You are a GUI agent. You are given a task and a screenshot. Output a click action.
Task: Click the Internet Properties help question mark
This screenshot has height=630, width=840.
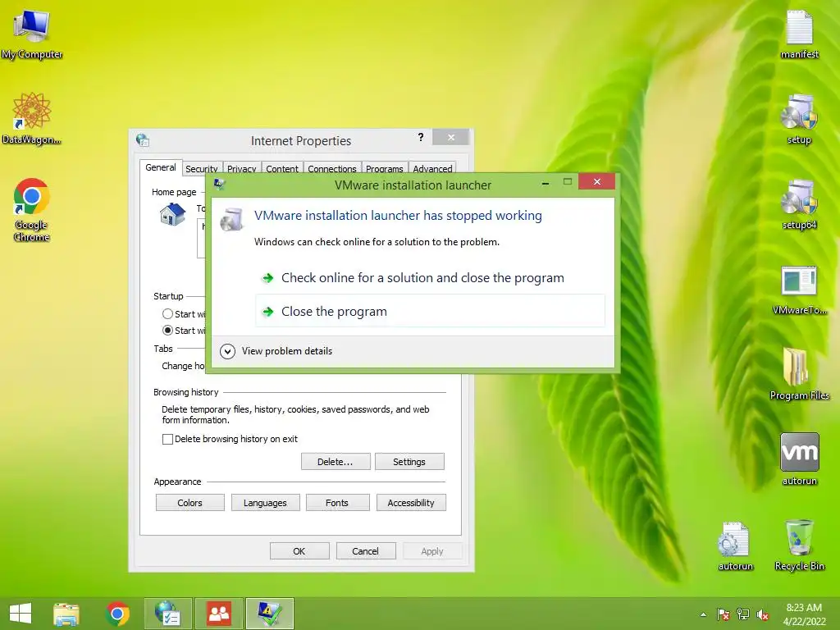click(x=421, y=137)
